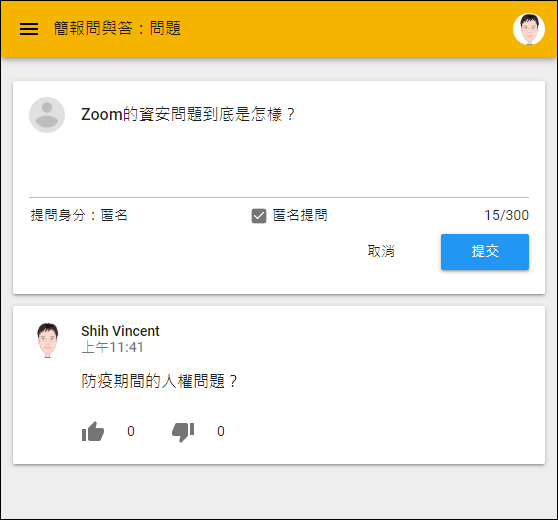Screen dimensions: 558x520
Task: Select the question text 防疫期間的人權問題？
Action: point(160,381)
